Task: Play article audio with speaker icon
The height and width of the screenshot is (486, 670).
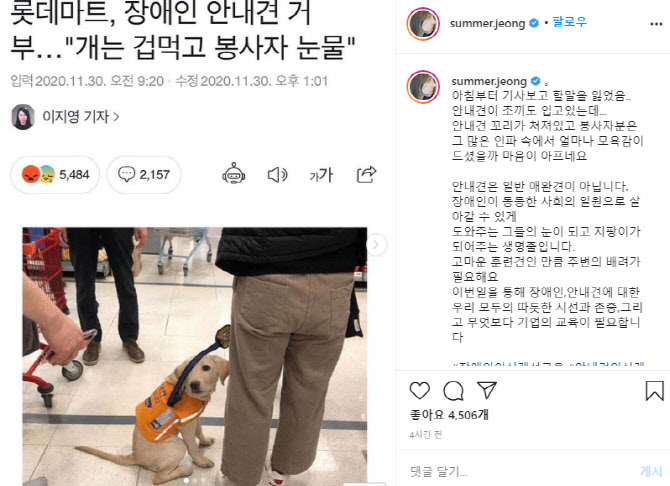Action: click(x=277, y=174)
